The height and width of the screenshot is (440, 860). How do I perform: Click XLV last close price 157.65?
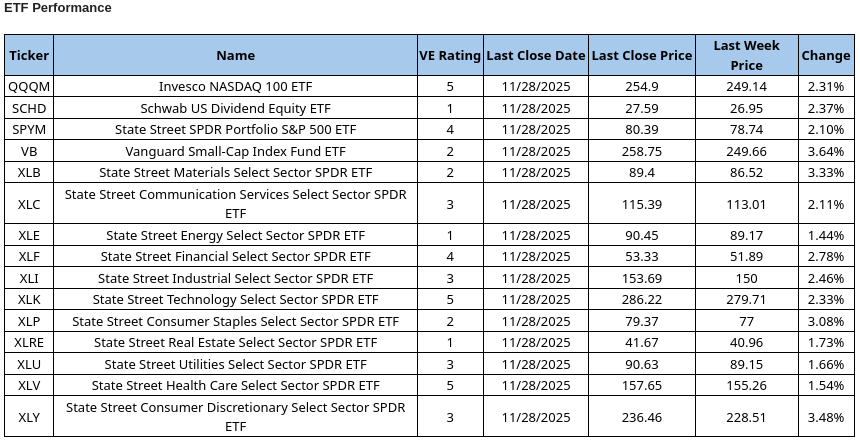641,385
